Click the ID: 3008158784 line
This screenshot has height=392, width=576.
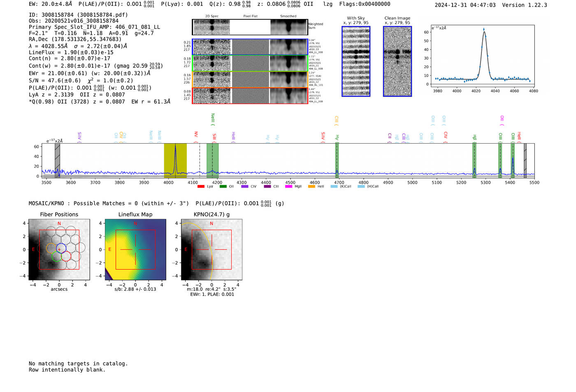[78, 15]
